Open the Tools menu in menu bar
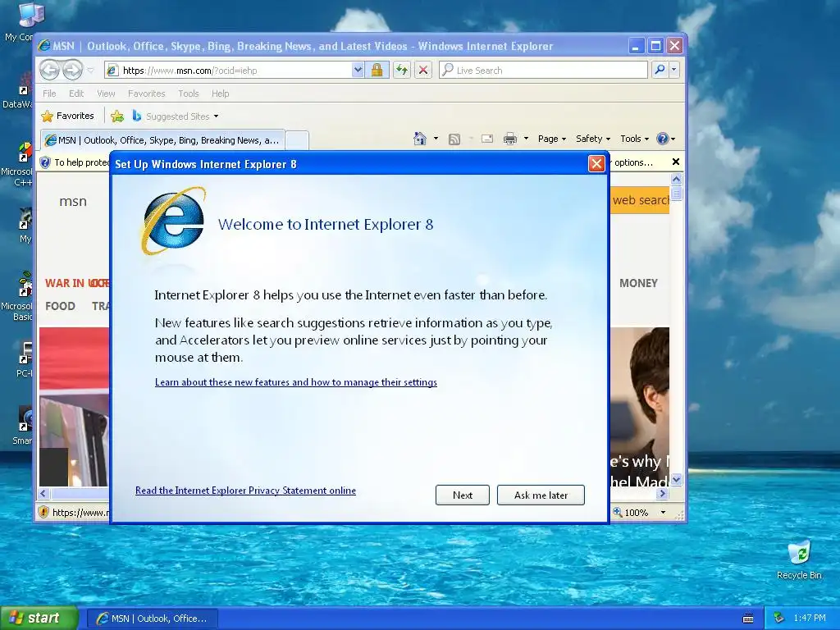 [x=188, y=94]
